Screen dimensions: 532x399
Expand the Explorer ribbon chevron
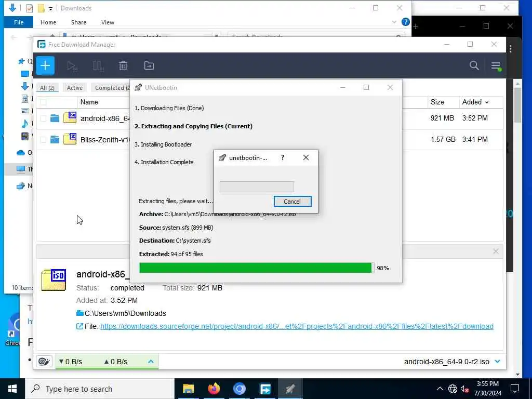tap(394, 22)
